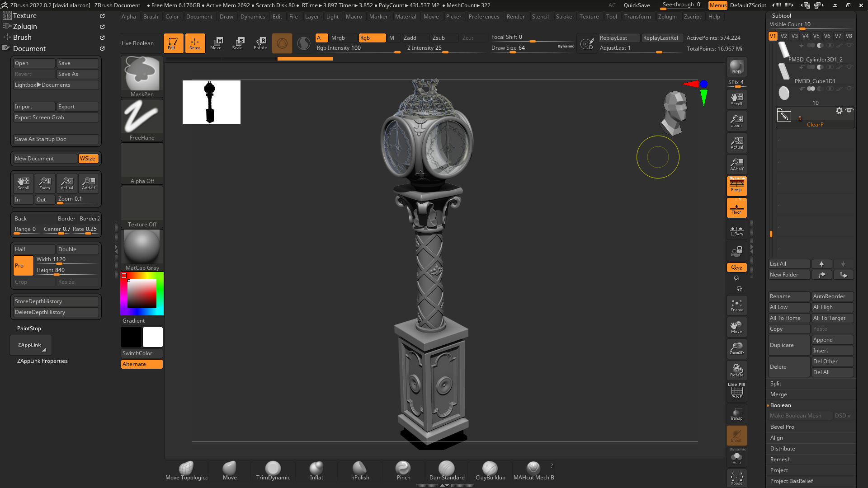Select the ClayBuildup brush

coord(490,471)
